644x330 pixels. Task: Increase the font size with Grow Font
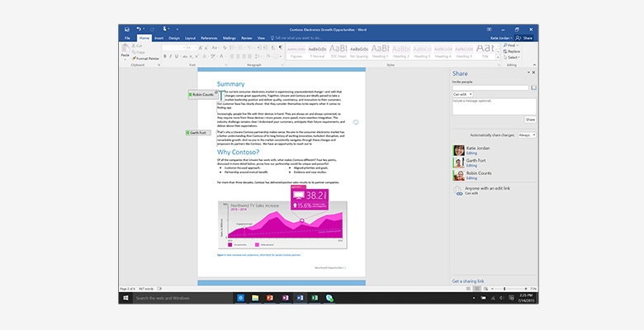[200, 48]
